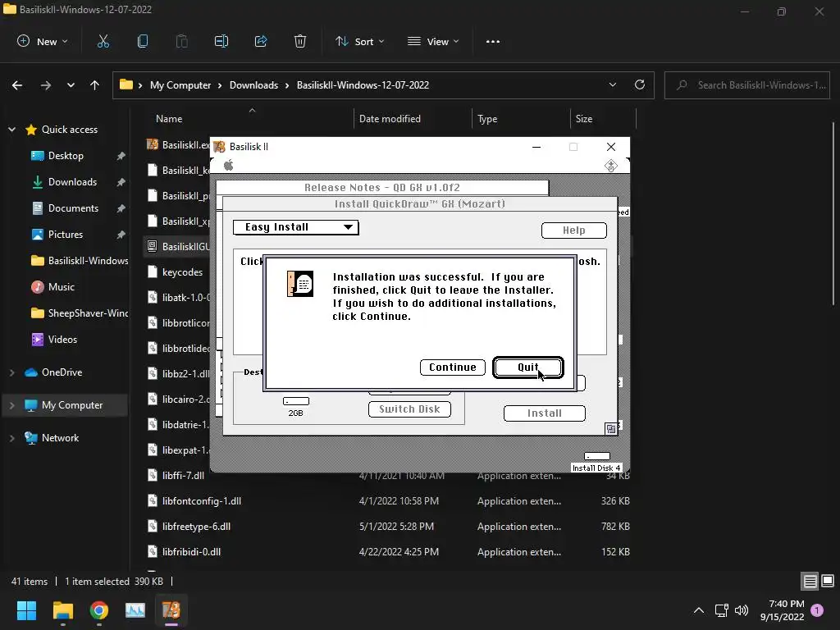Switch to details view layout icon

click(x=810, y=582)
